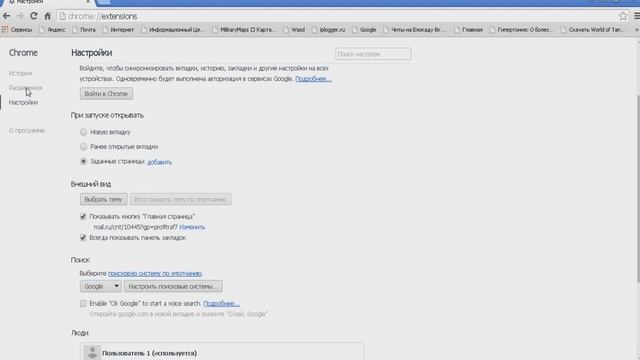Reload the page with the refresh icon
This screenshot has height=360, width=640.
[34, 16]
